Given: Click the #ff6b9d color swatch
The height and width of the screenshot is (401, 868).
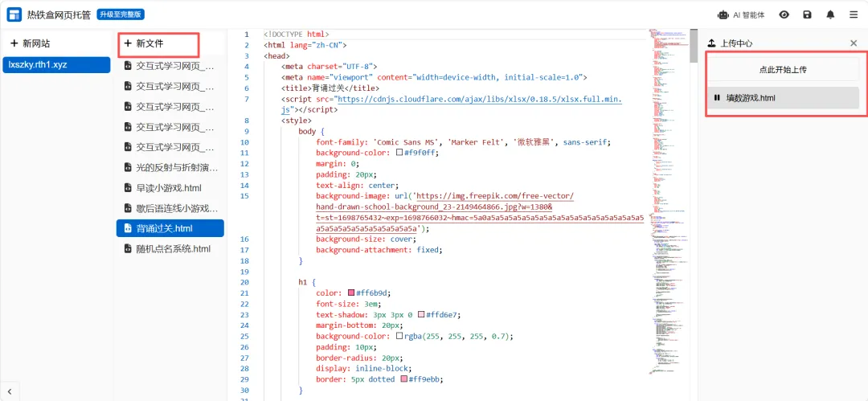Looking at the screenshot, I should point(351,293).
